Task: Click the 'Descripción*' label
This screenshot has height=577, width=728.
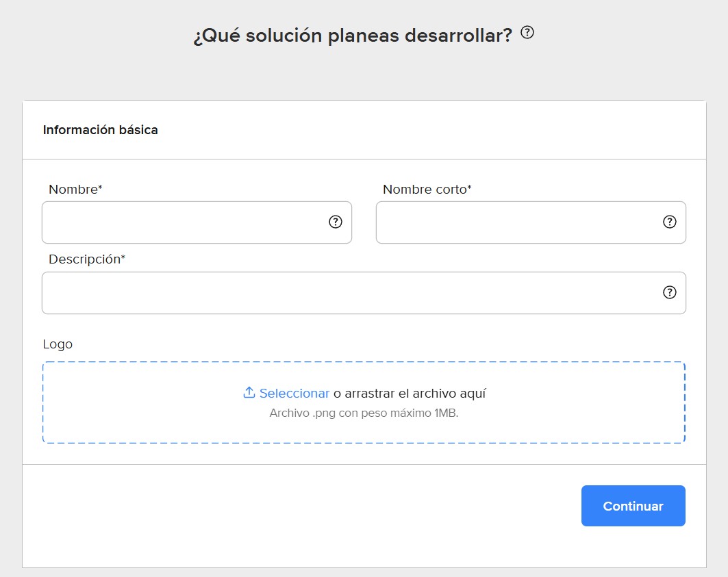Action: tap(87, 259)
